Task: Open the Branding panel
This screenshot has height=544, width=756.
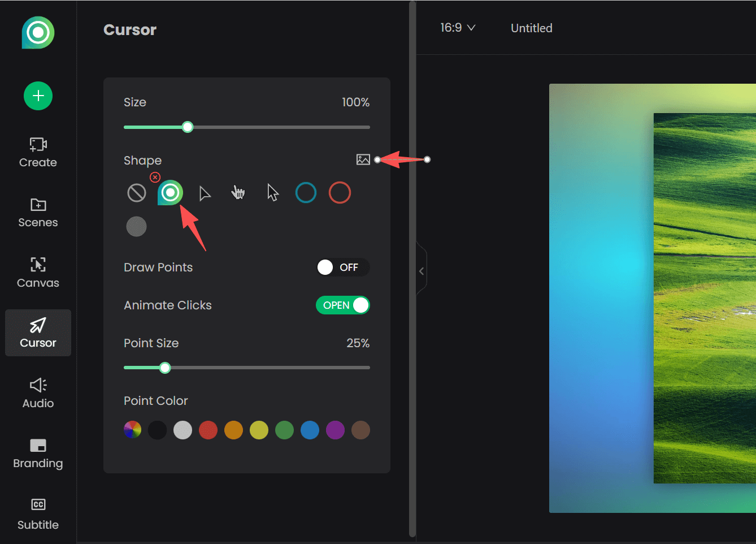Action: pos(37,453)
